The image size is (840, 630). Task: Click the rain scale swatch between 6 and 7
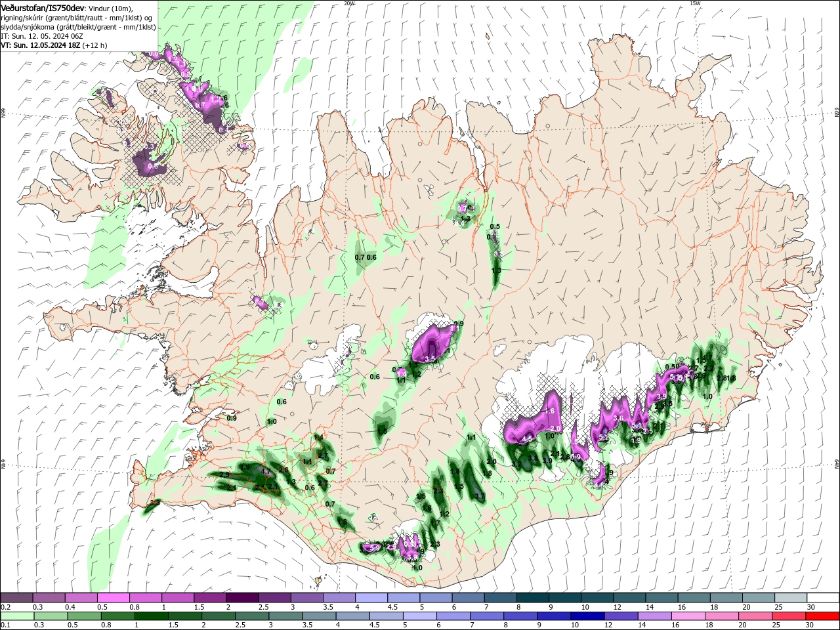coord(453,616)
